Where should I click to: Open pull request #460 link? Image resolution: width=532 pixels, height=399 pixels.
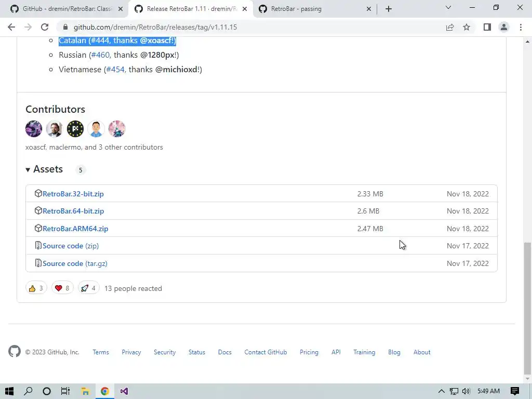(100, 55)
